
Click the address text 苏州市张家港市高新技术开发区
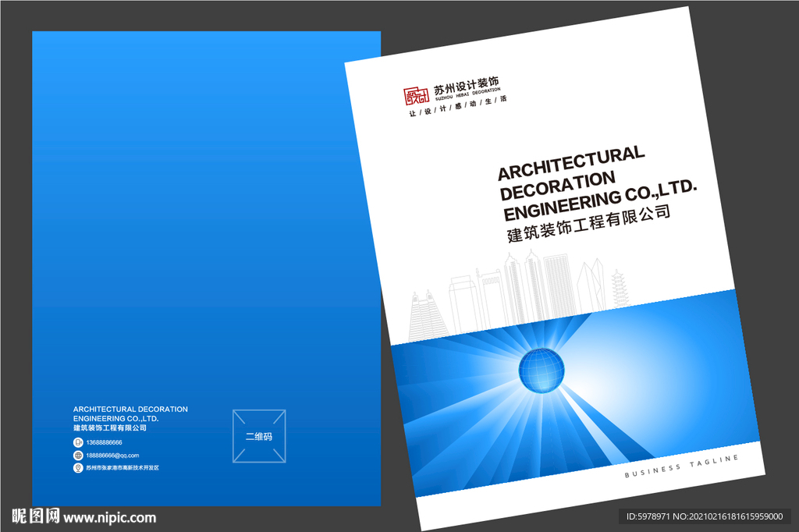point(123,467)
